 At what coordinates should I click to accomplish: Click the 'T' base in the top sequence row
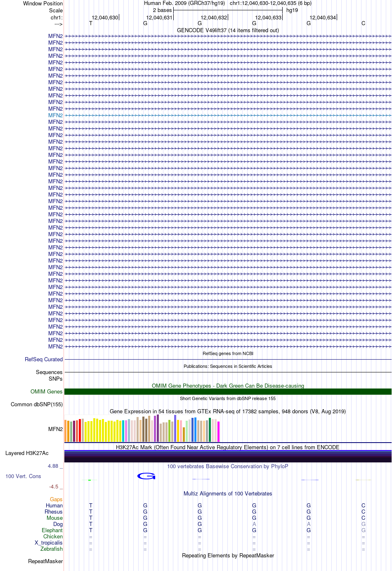point(91,23)
